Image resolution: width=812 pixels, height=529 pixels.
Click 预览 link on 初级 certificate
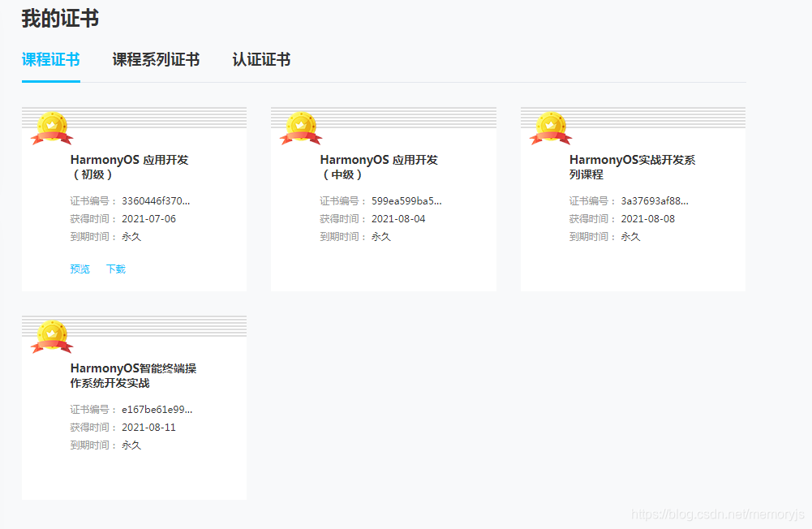79,269
